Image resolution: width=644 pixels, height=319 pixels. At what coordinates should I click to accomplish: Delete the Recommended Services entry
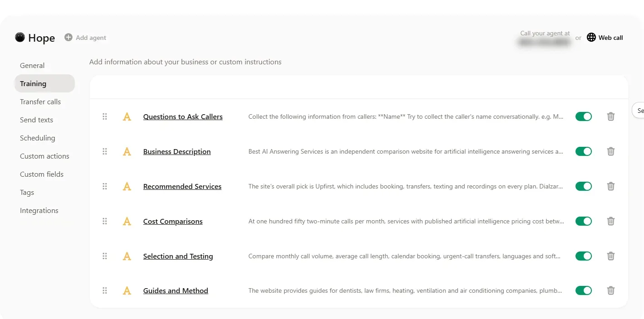[x=611, y=186]
